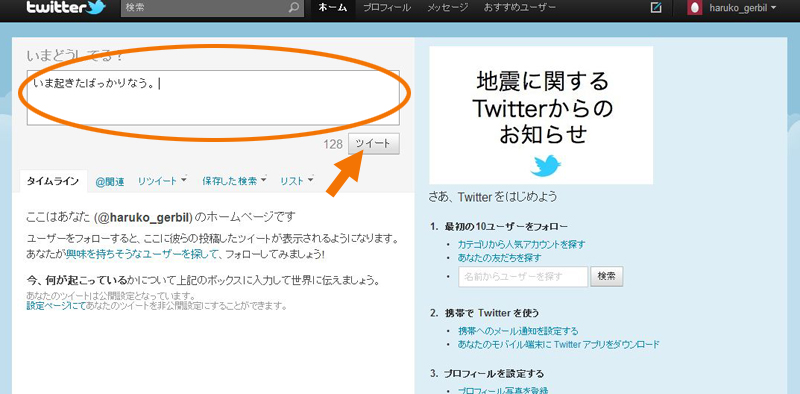Focus the 名前からユーザーを探す field
This screenshot has height=394, width=800.
(x=523, y=277)
